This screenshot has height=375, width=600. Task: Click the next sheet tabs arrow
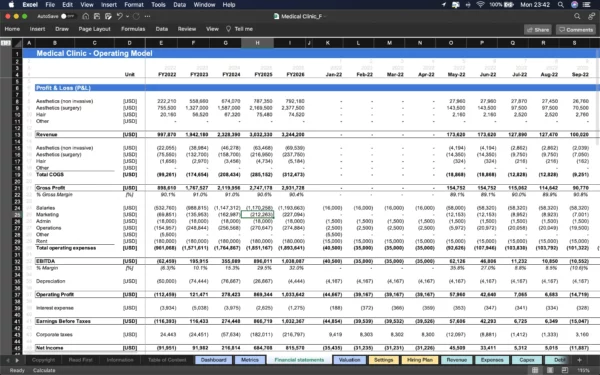click(17, 360)
